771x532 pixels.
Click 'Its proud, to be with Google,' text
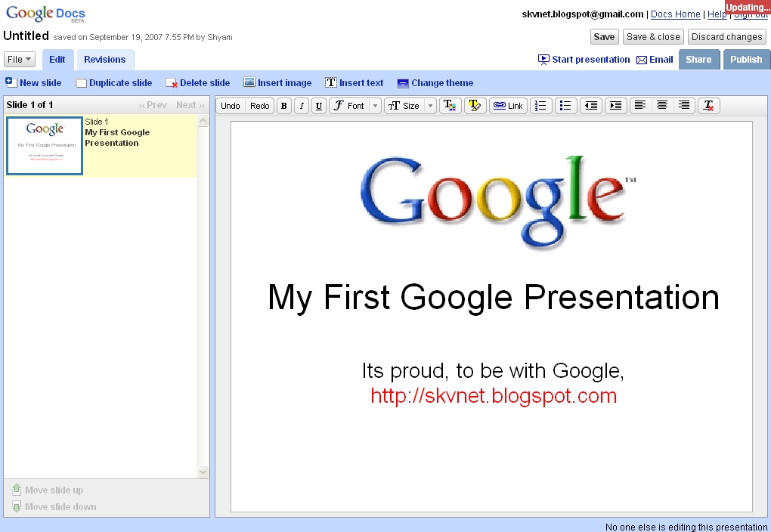[x=493, y=371]
